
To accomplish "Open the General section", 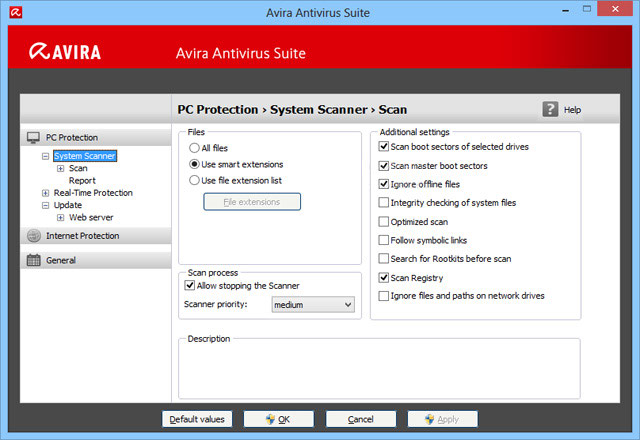I will pyautogui.click(x=96, y=260).
